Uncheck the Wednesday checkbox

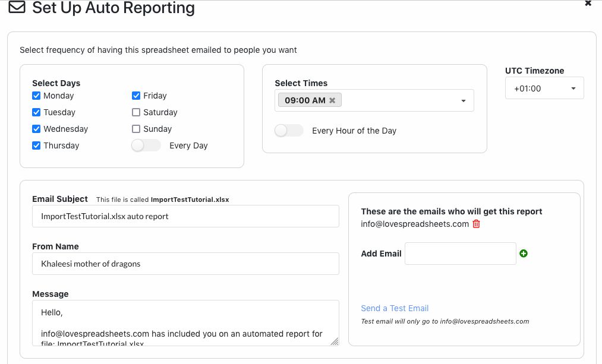coord(36,129)
